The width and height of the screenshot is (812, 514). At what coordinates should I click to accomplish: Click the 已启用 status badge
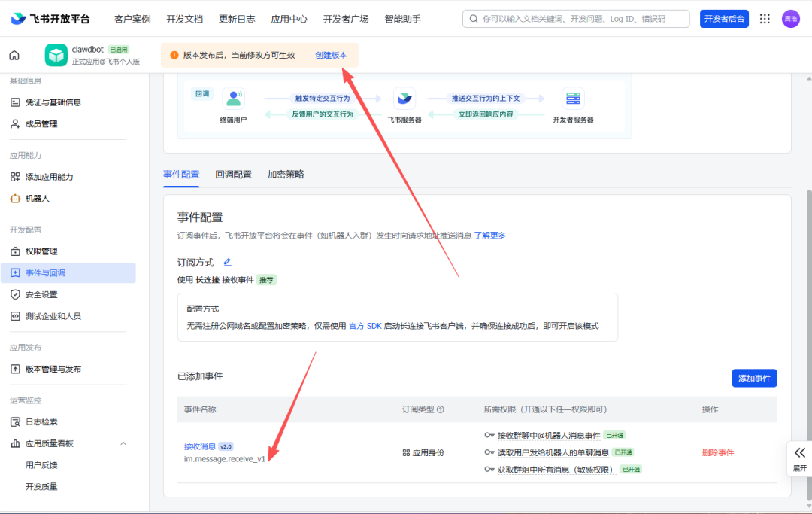tap(119, 50)
